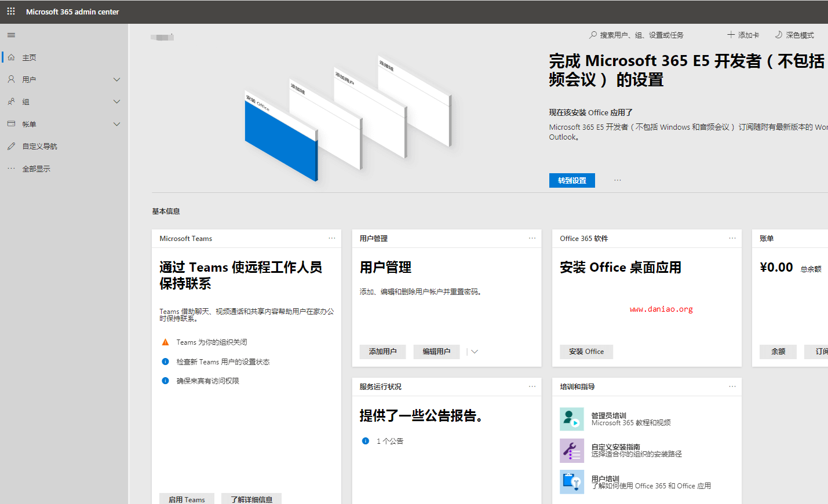Click the pencil icon for 自定义导航

11,147
